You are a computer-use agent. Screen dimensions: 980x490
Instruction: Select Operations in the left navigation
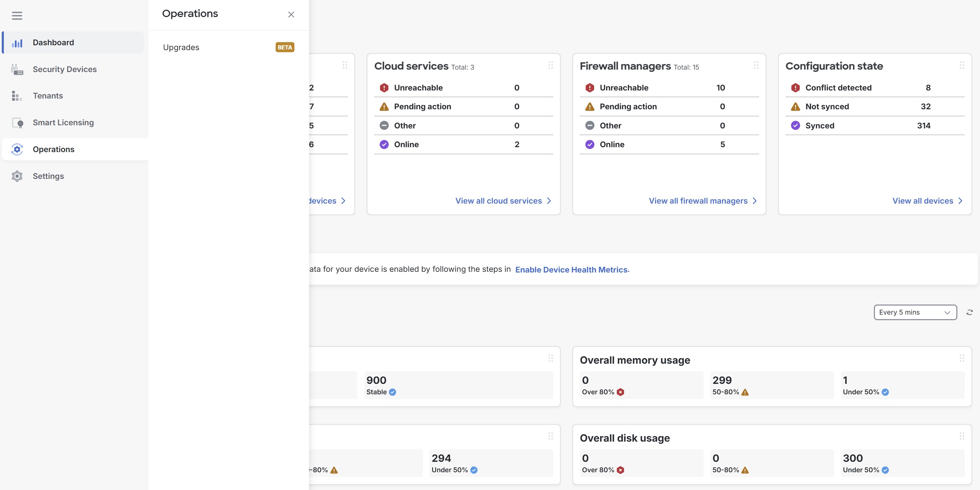tap(53, 149)
